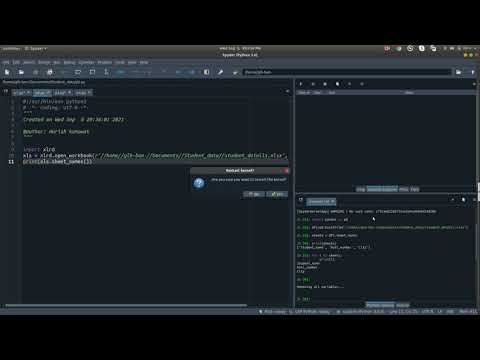The width and height of the screenshot is (480, 360).
Task: Open the Edit menu
Action: coord(16,62)
